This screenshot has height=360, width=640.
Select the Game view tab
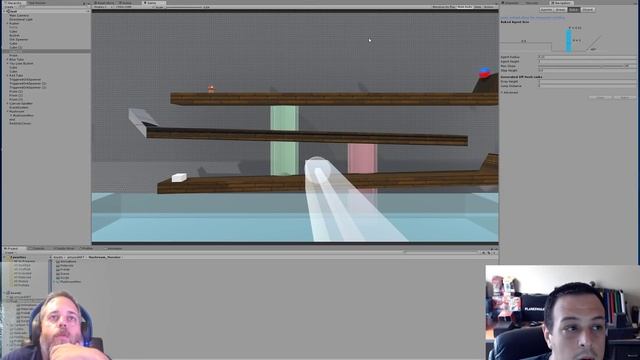click(x=151, y=3)
